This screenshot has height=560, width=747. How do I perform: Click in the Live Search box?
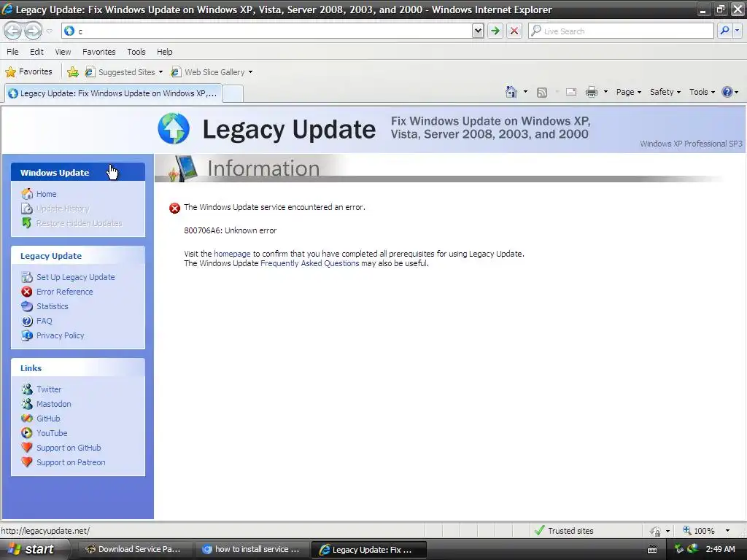point(621,31)
